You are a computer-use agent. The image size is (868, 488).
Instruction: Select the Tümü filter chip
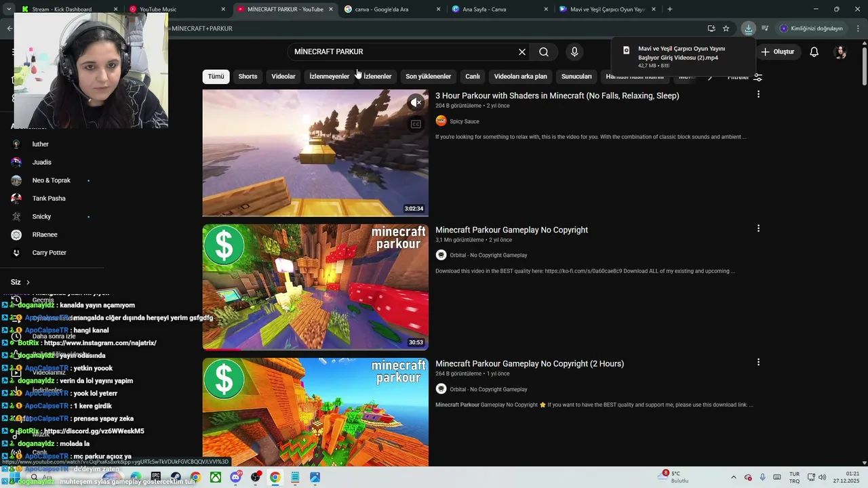tap(216, 77)
